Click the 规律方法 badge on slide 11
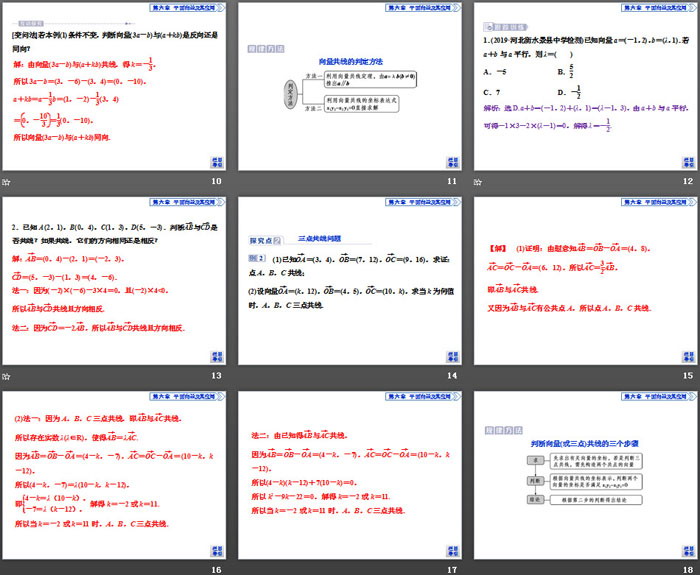The image size is (700, 575). 266,49
